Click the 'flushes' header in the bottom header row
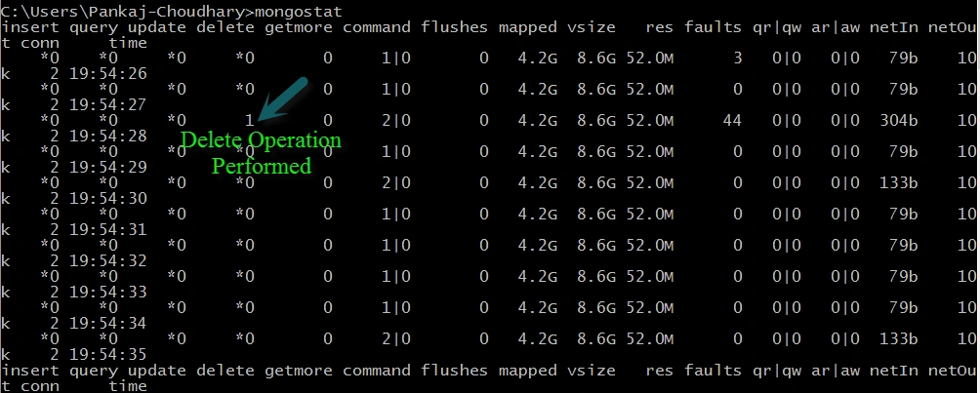The image size is (980, 393). [x=455, y=371]
